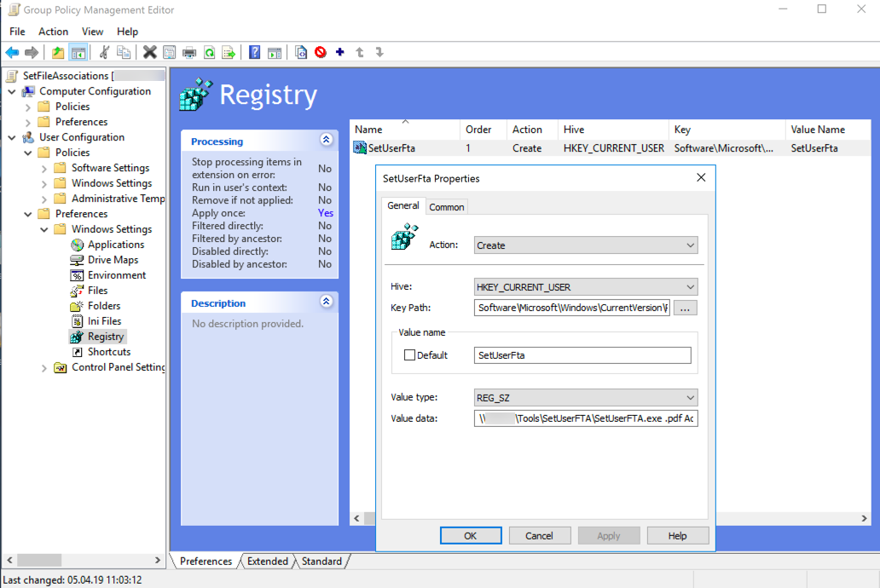Click the Value data input field

tap(586, 418)
